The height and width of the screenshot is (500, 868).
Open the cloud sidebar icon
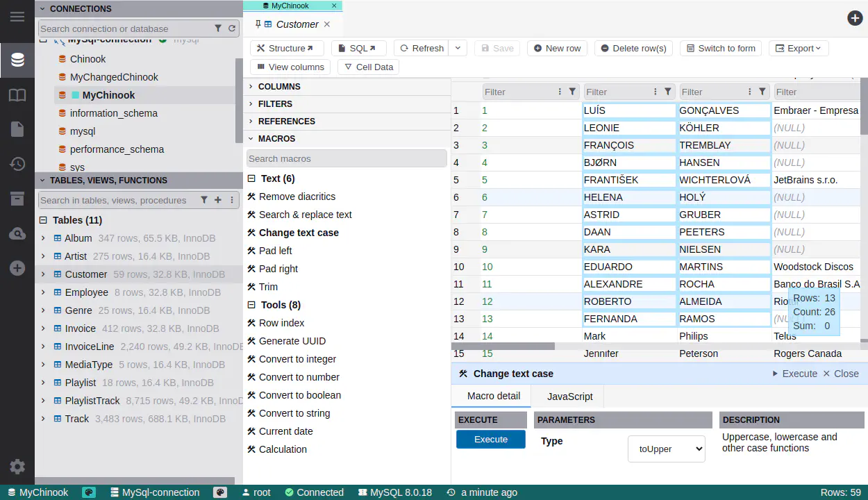pos(17,234)
